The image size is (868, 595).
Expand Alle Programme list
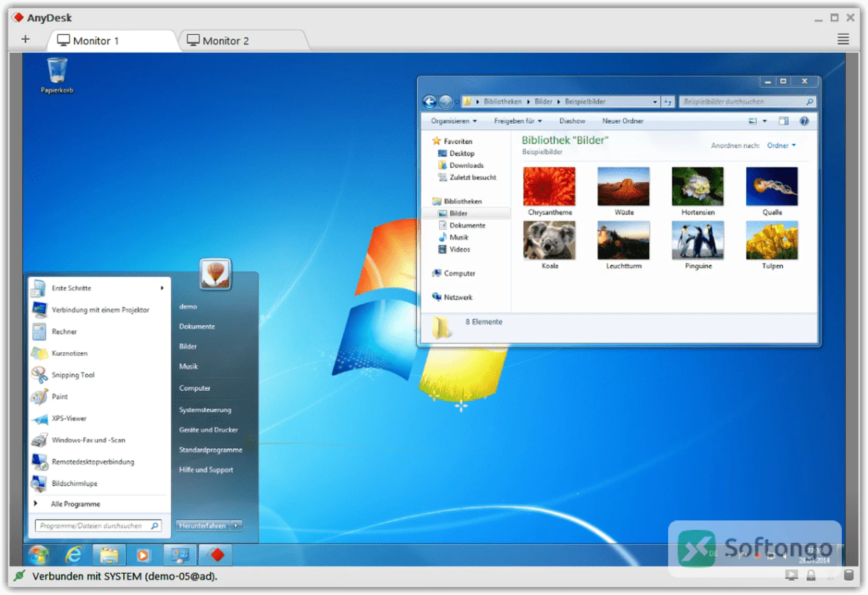(x=75, y=504)
